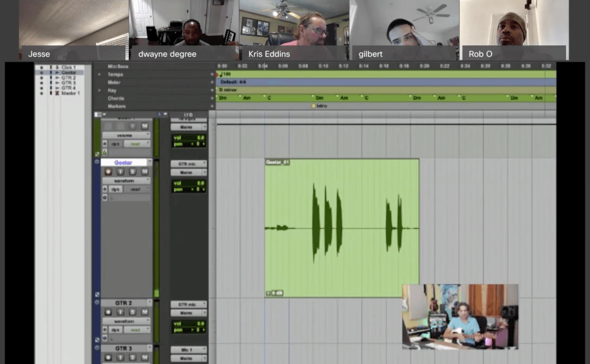Select GTR 2 in the track list
This screenshot has height=364, width=590.
pyautogui.click(x=68, y=78)
